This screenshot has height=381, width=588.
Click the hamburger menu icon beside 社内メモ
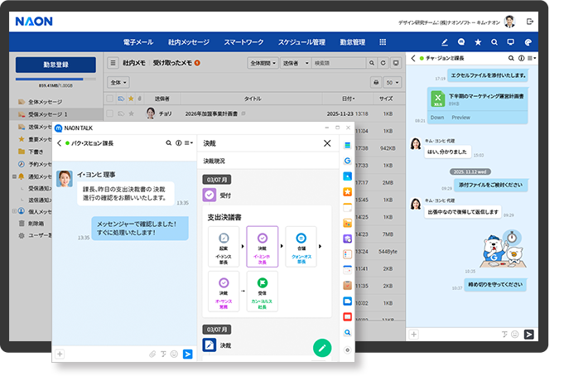113,63
